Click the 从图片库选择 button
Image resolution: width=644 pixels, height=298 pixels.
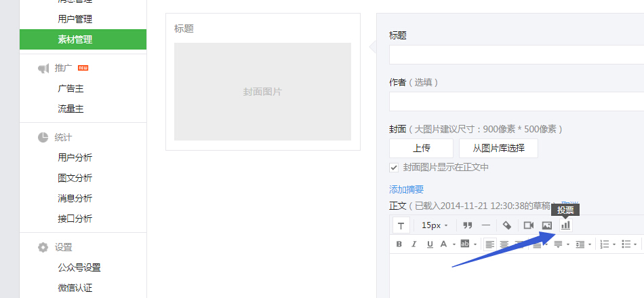click(498, 148)
